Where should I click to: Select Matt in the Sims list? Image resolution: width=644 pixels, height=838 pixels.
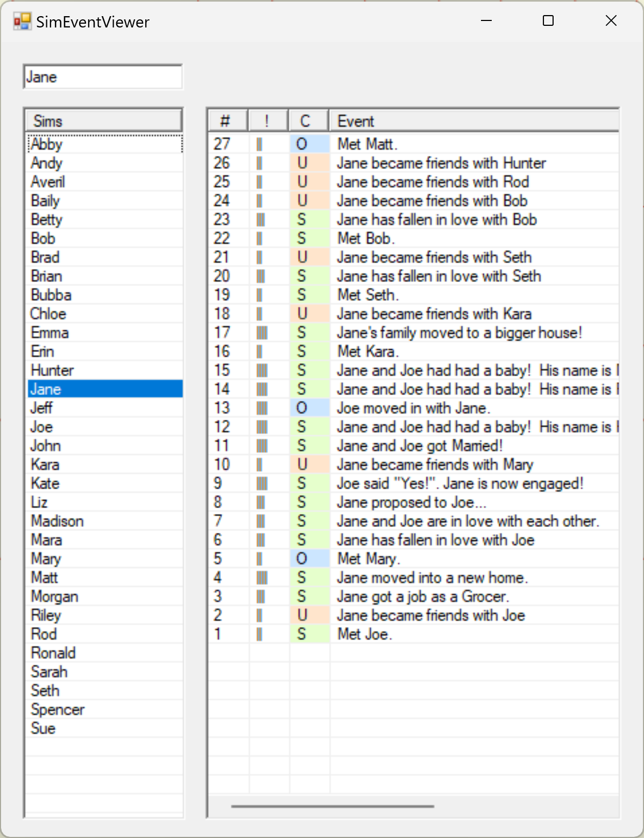[105, 577]
